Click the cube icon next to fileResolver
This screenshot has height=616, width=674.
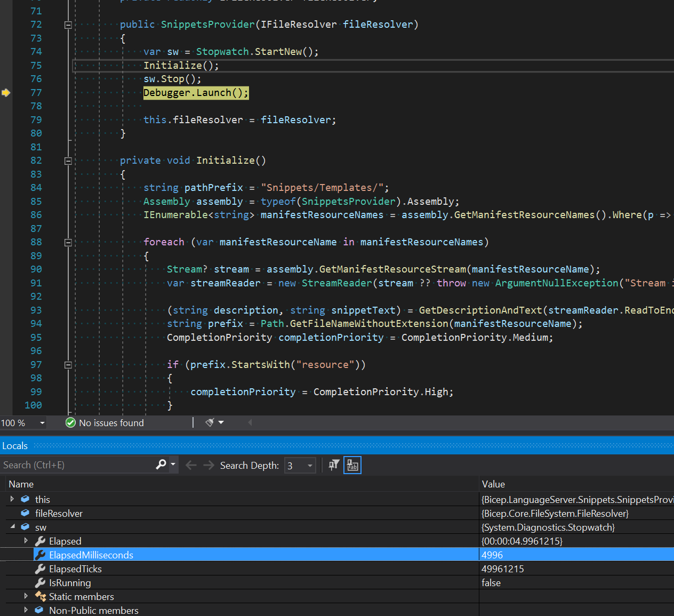point(25,513)
